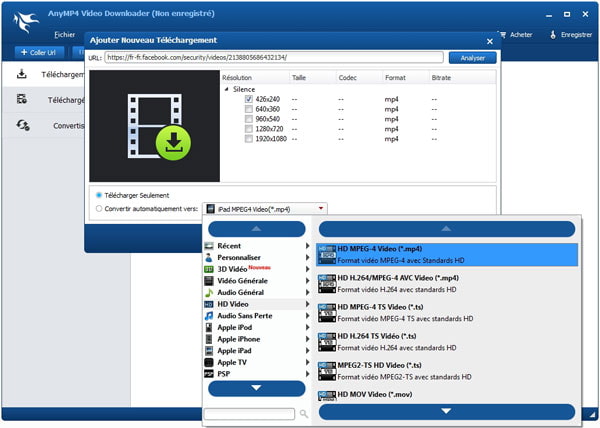Click the HD H.264 TS Video icon
600x428 pixels.
pyautogui.click(x=326, y=339)
